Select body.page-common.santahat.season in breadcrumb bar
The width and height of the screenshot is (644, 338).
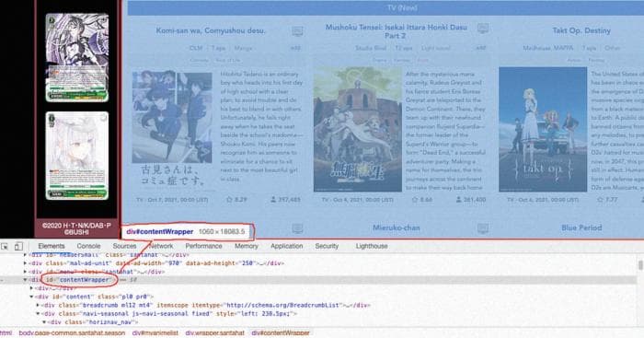pos(72,333)
